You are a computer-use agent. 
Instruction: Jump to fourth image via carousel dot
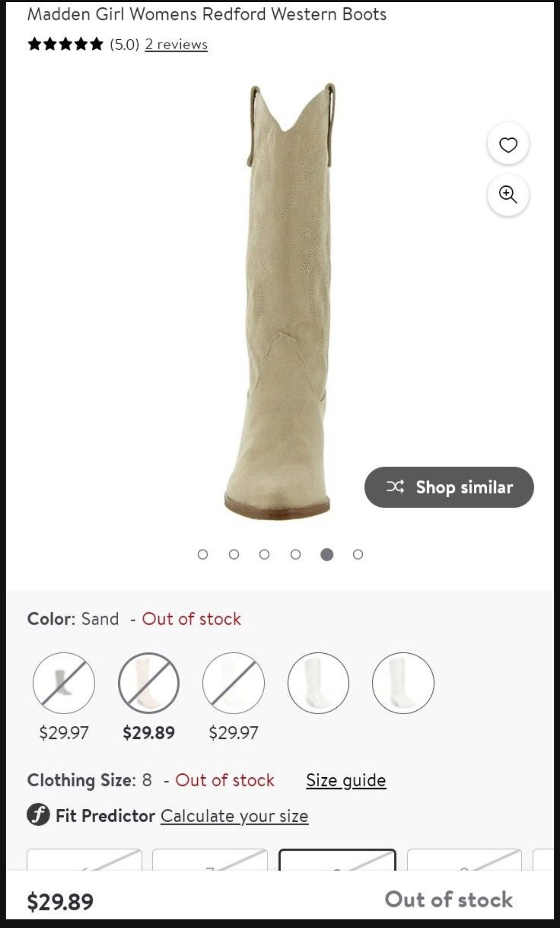296,554
